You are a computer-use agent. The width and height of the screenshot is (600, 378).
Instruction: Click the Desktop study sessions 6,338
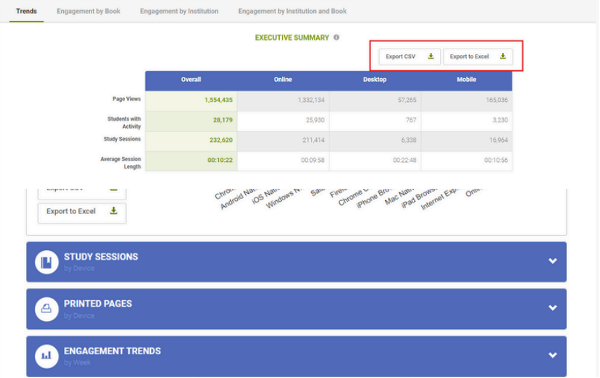click(x=409, y=140)
